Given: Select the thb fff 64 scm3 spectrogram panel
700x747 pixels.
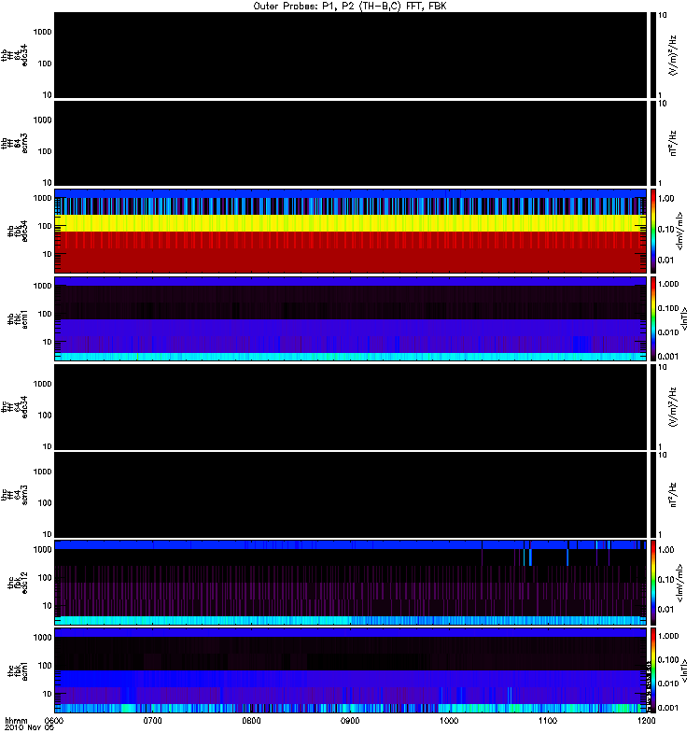Looking at the screenshot, I should tap(351, 144).
